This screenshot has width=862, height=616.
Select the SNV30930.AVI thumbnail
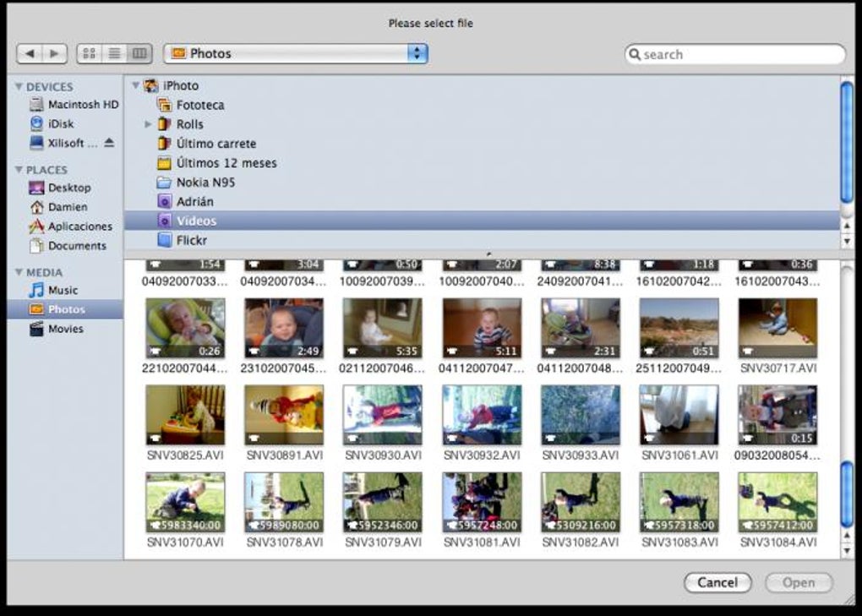(383, 415)
